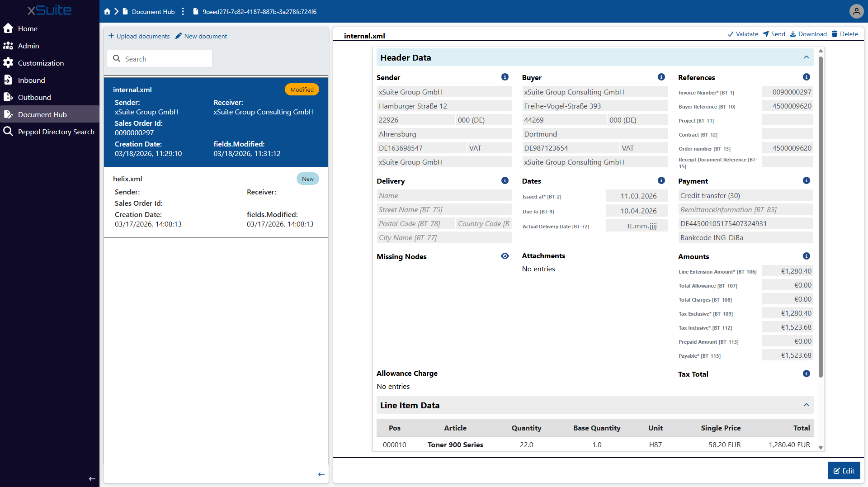Click the New status badge on helix.xml

pos(308,179)
